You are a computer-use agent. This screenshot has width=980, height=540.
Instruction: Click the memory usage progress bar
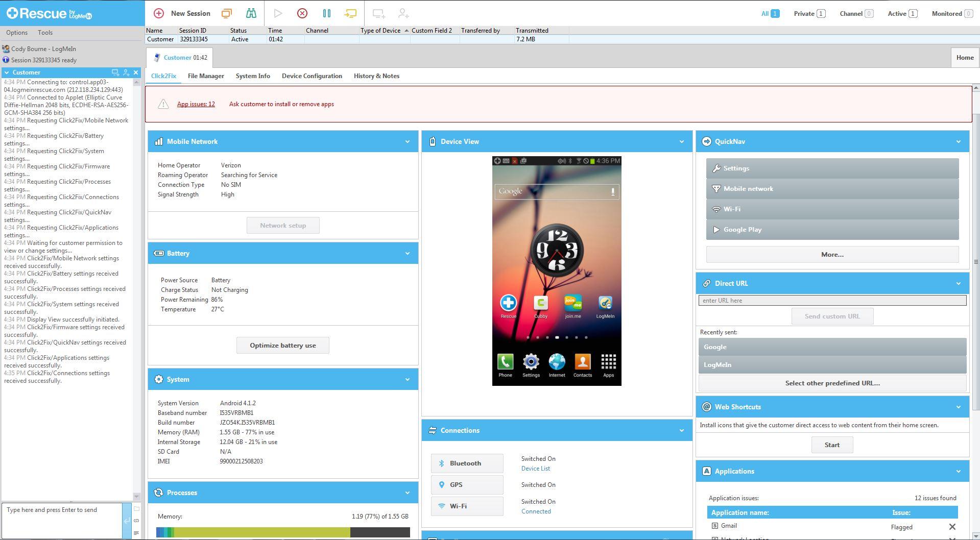click(x=282, y=532)
